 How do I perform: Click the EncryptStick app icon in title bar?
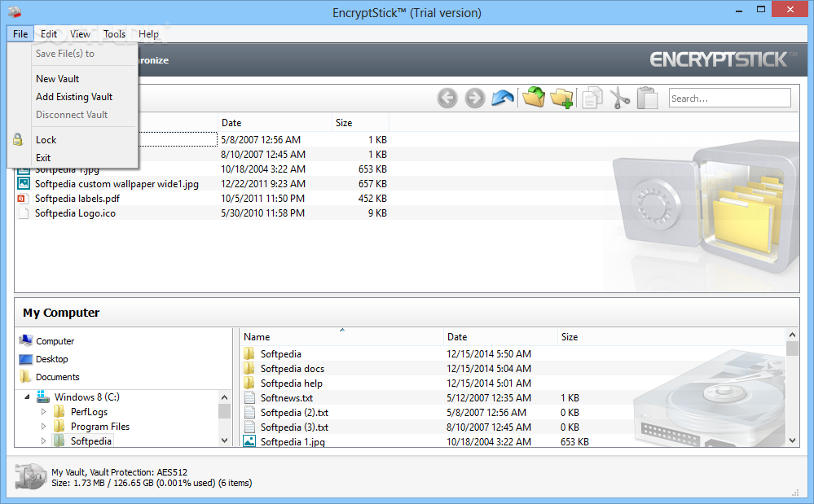[15, 11]
